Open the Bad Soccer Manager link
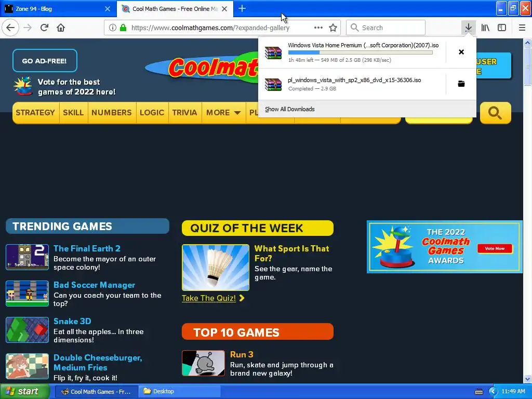 95,285
